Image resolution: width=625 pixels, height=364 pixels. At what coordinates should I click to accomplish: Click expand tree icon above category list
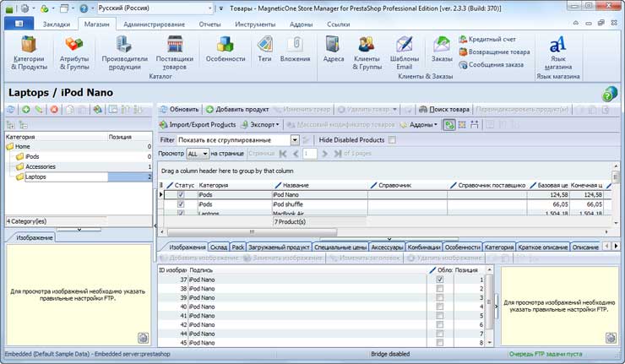pyautogui.click(x=11, y=125)
